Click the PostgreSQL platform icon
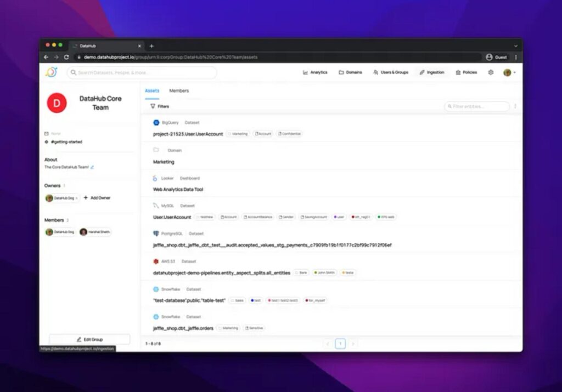 (x=156, y=234)
